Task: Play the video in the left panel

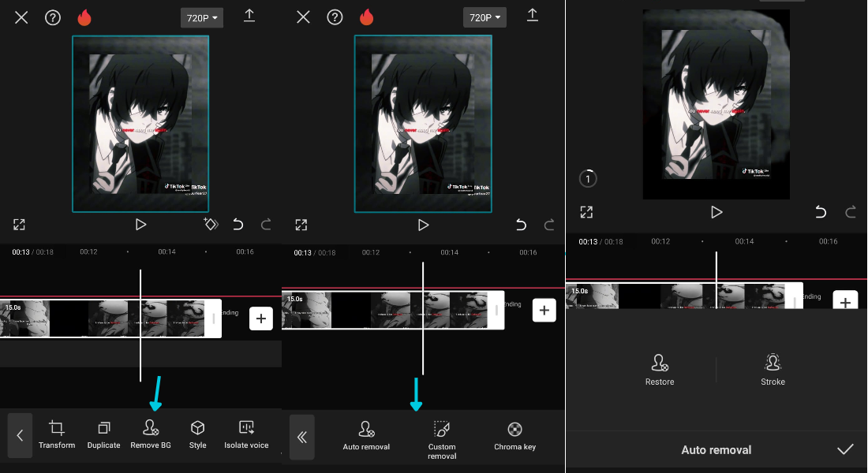Action: pyautogui.click(x=140, y=225)
